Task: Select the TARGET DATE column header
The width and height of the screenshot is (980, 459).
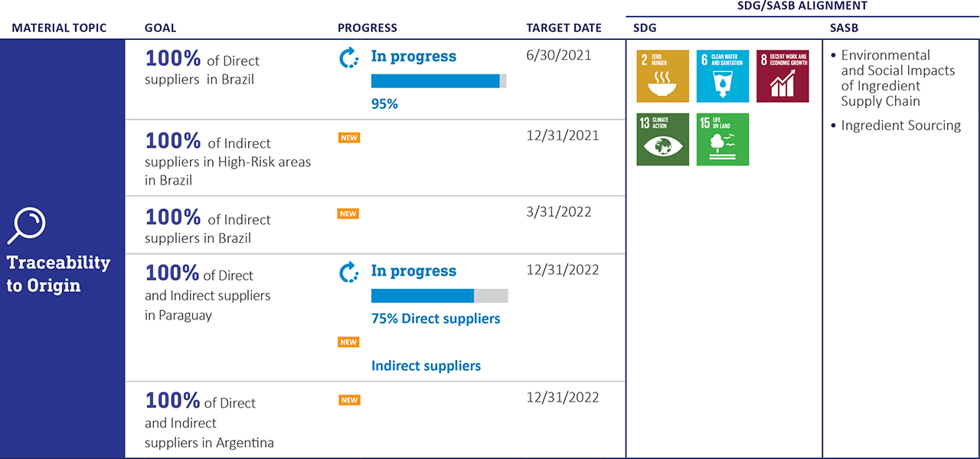Action: pos(563,28)
